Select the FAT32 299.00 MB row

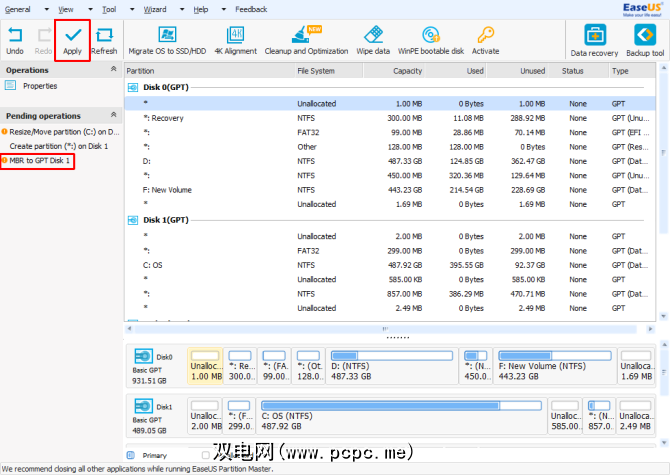tap(390, 251)
